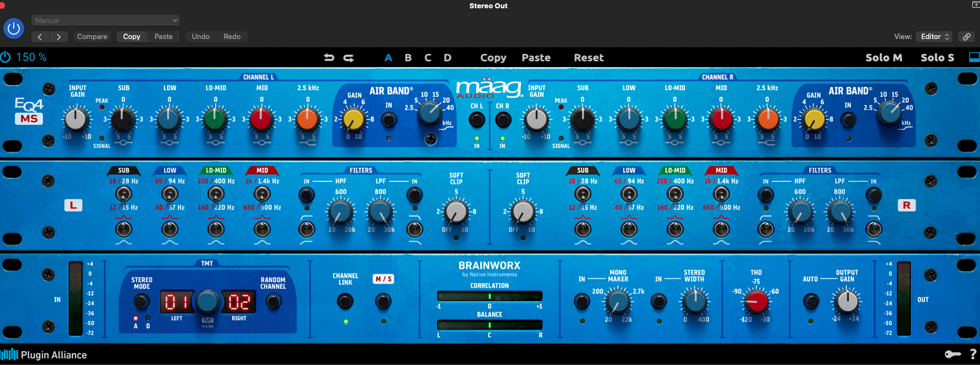980x365 pixels.
Task: Select settings bank A
Action: (x=389, y=58)
